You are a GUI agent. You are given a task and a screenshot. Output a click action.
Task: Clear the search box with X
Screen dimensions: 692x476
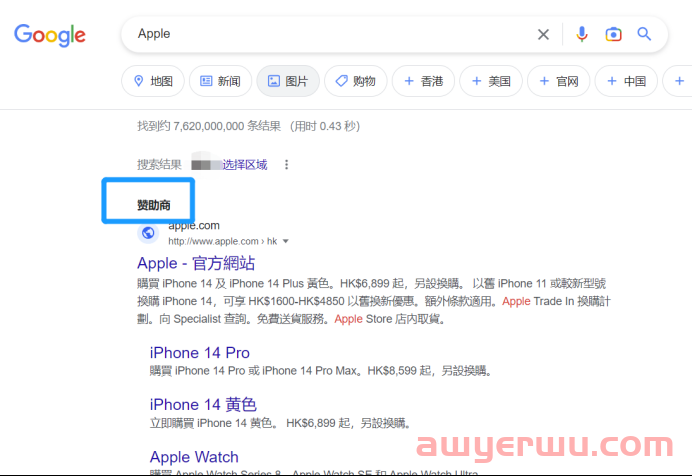click(x=543, y=34)
